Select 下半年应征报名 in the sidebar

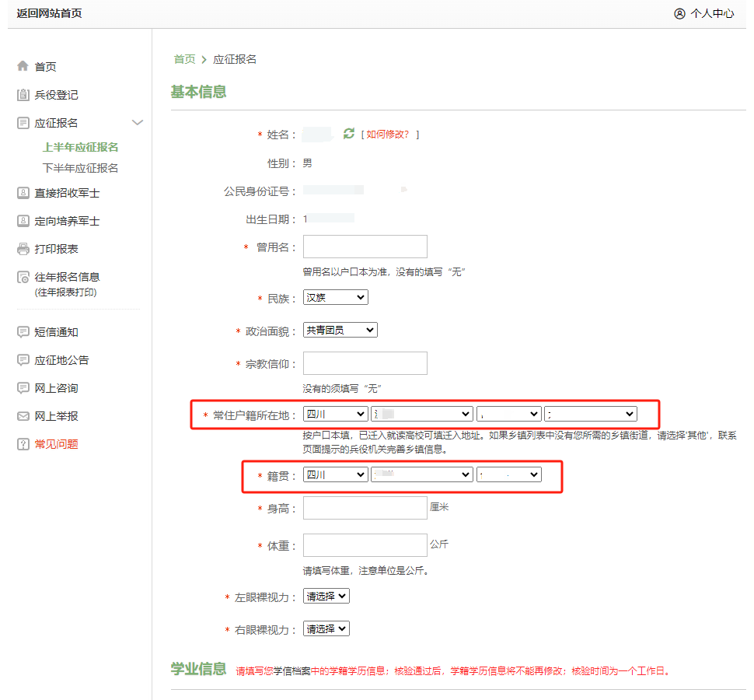coord(80,168)
